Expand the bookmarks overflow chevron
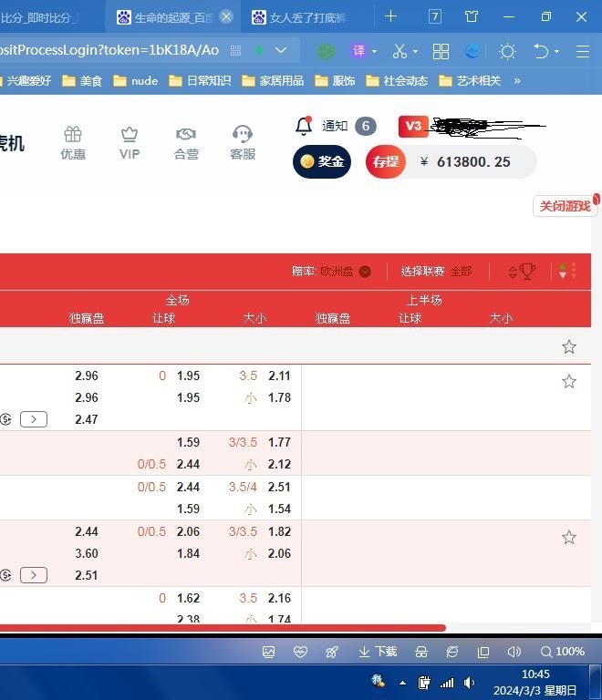 pyautogui.click(x=517, y=81)
